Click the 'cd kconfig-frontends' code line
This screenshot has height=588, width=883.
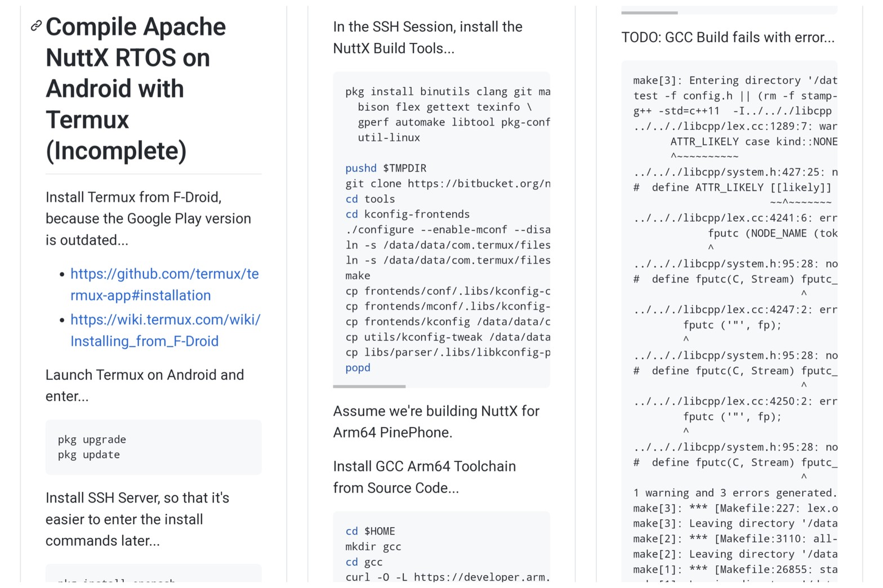pos(407,214)
